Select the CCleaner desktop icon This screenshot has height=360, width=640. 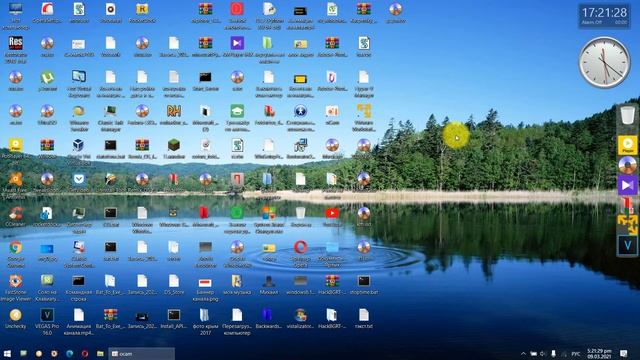pyautogui.click(x=16, y=213)
